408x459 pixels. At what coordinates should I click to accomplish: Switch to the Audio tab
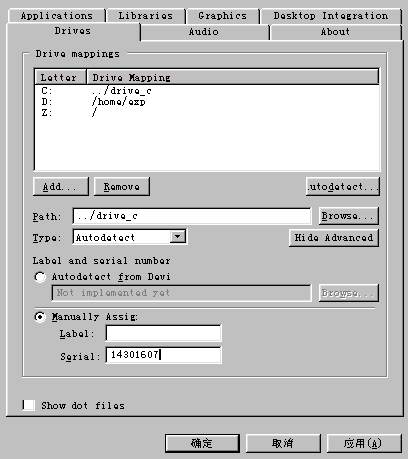(x=204, y=32)
